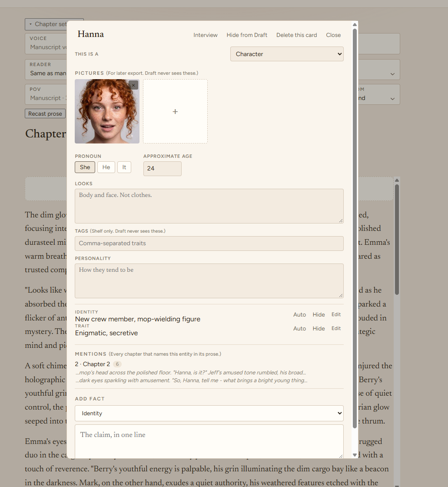Hide the Identity fact
This screenshot has width=448, height=487.
pyautogui.click(x=319, y=315)
